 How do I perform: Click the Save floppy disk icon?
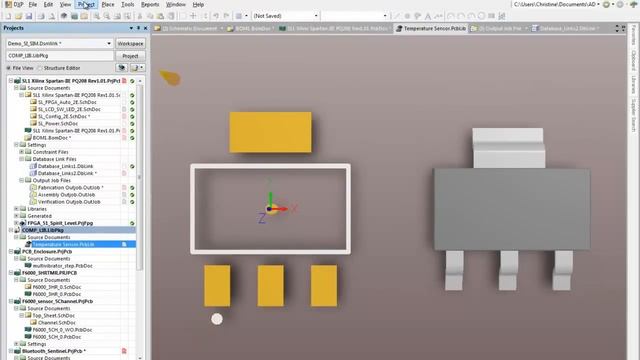click(x=29, y=16)
